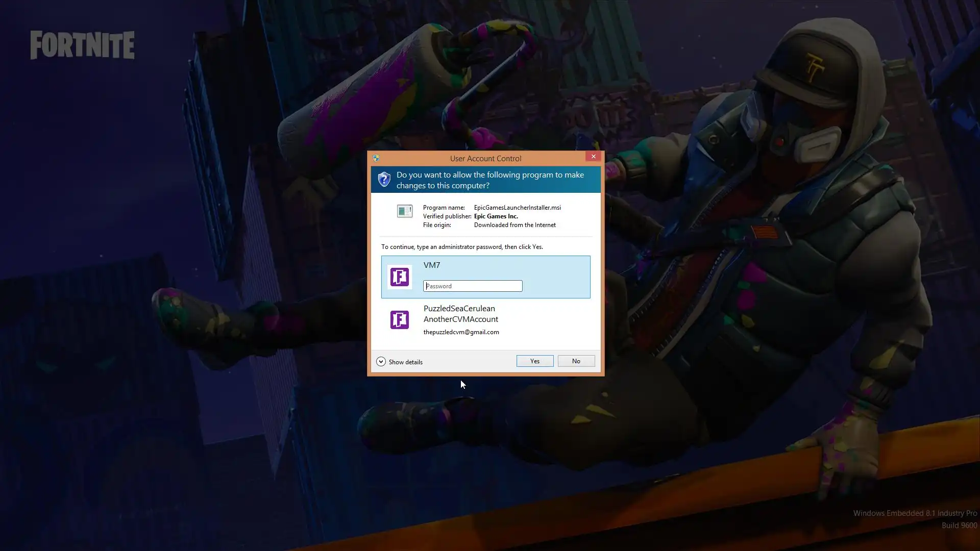Click the thepuzzledcvm@gmail.com email text
Image resolution: width=980 pixels, height=551 pixels.
click(x=461, y=332)
